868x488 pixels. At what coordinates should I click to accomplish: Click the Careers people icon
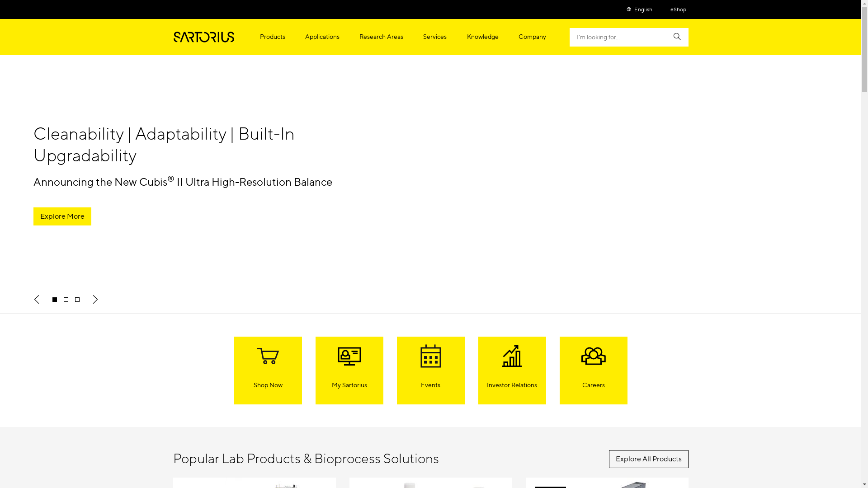pos(593,356)
